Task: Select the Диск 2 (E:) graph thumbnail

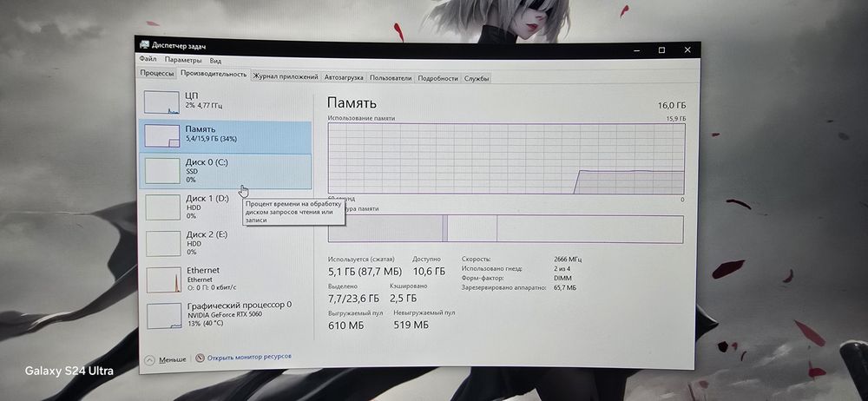Action: coord(163,244)
